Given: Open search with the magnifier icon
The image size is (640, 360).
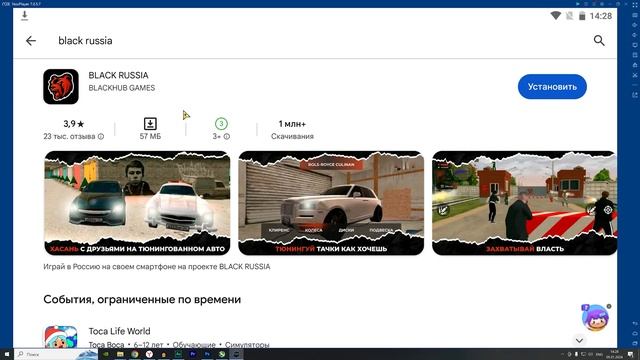Looking at the screenshot, I should click(599, 40).
